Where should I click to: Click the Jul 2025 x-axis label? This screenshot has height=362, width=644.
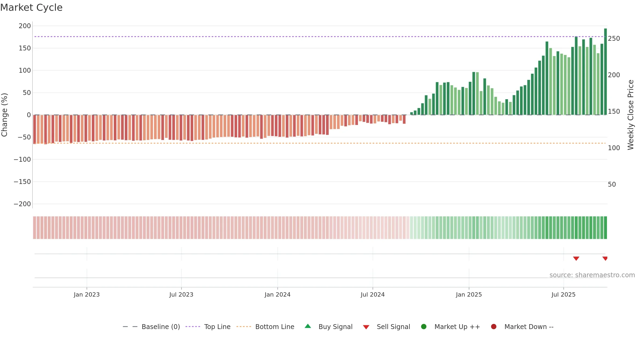pos(563,294)
